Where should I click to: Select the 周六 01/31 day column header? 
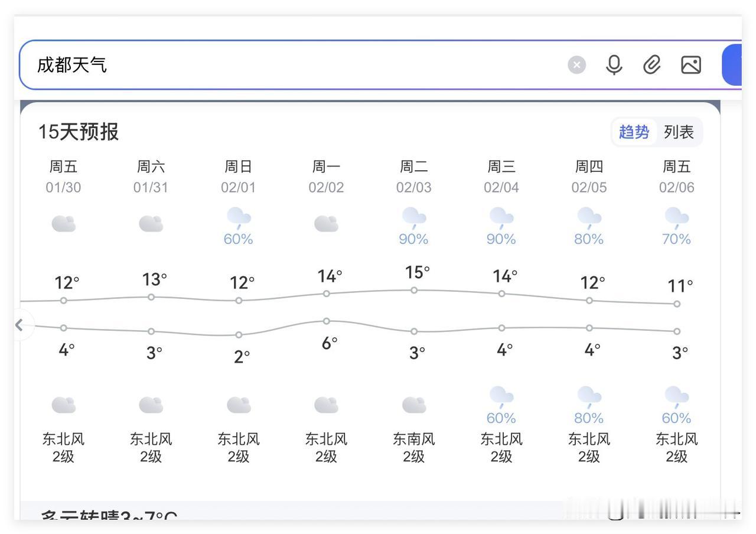click(x=151, y=176)
